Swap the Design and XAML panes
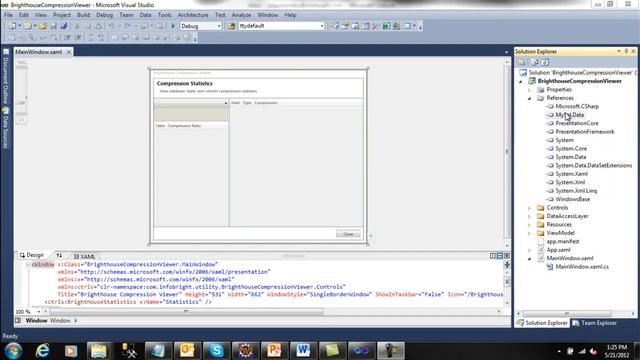 [x=59, y=256]
